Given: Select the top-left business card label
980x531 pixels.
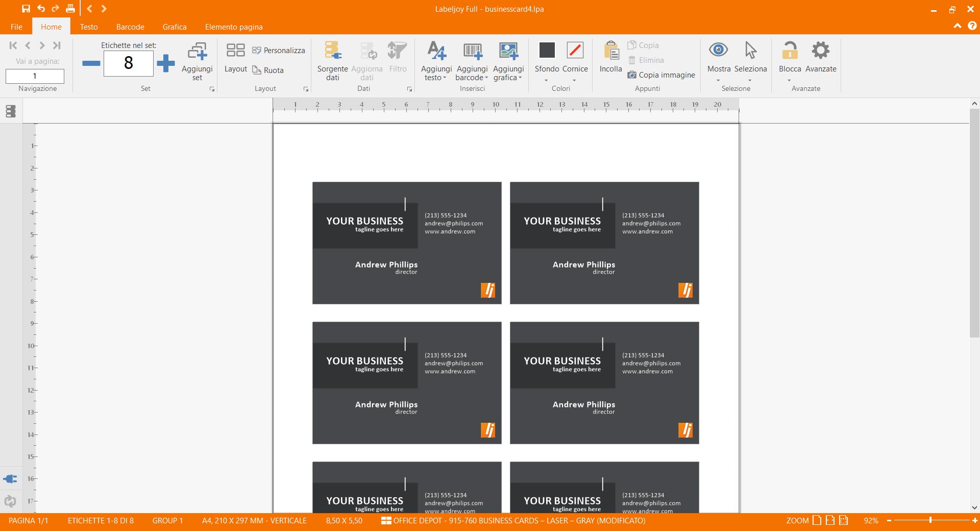Looking at the screenshot, I should point(407,243).
